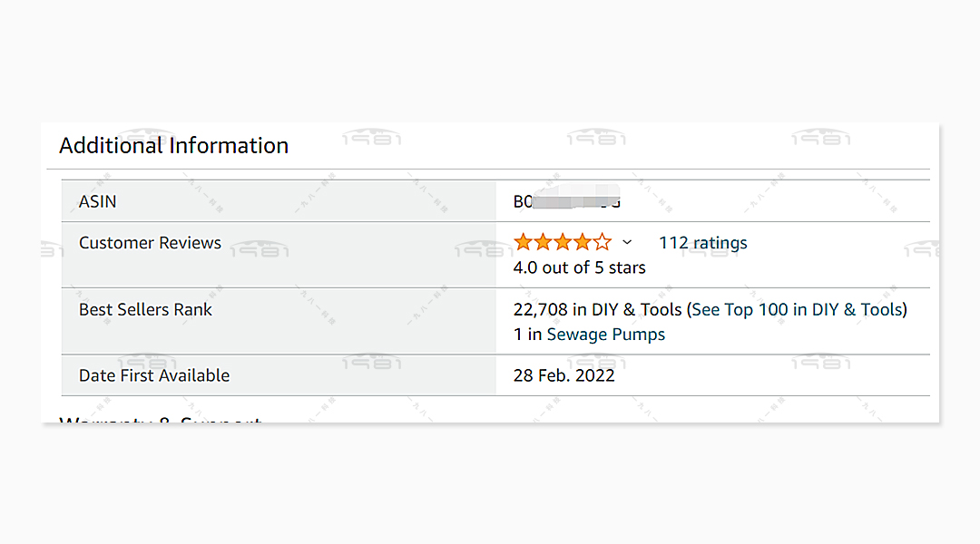The image size is (980, 544).
Task: Select the Customer Reviews row label
Action: tap(150, 243)
